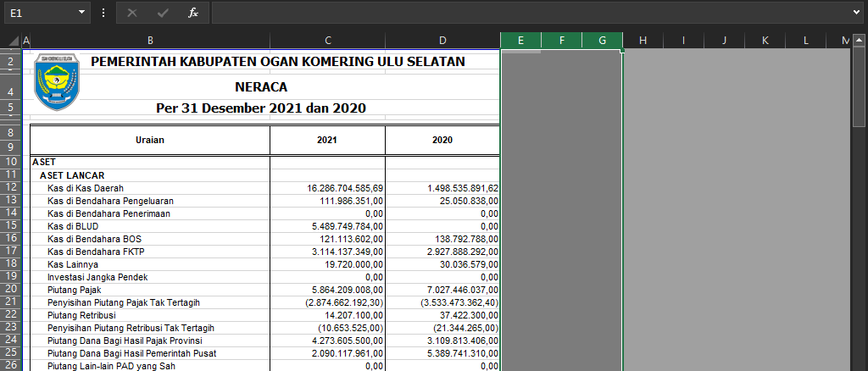
Task: Expand the formula bar with chevron
Action: (856, 13)
